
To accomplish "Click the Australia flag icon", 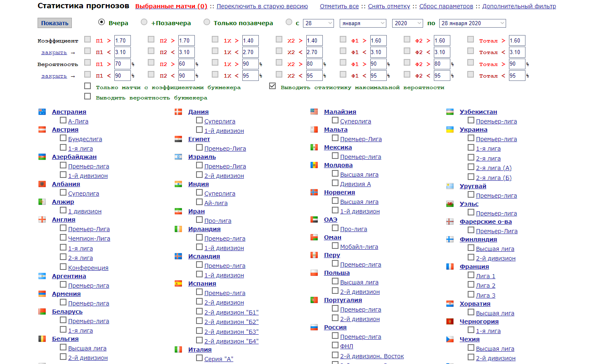I will click(x=42, y=111).
